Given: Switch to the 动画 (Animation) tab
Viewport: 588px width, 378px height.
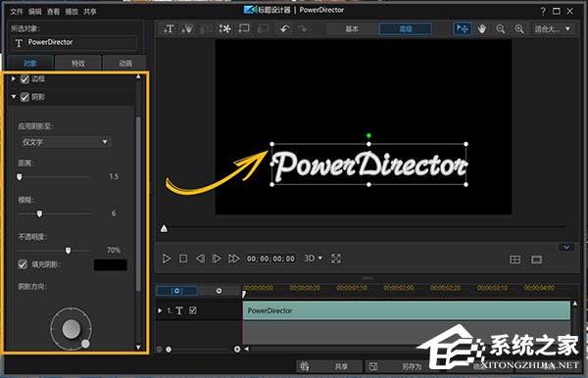Looking at the screenshot, I should [x=124, y=64].
